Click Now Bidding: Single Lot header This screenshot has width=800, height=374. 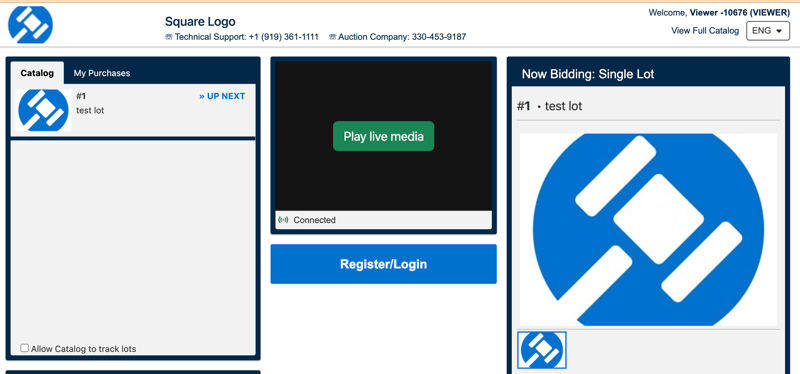pos(588,74)
